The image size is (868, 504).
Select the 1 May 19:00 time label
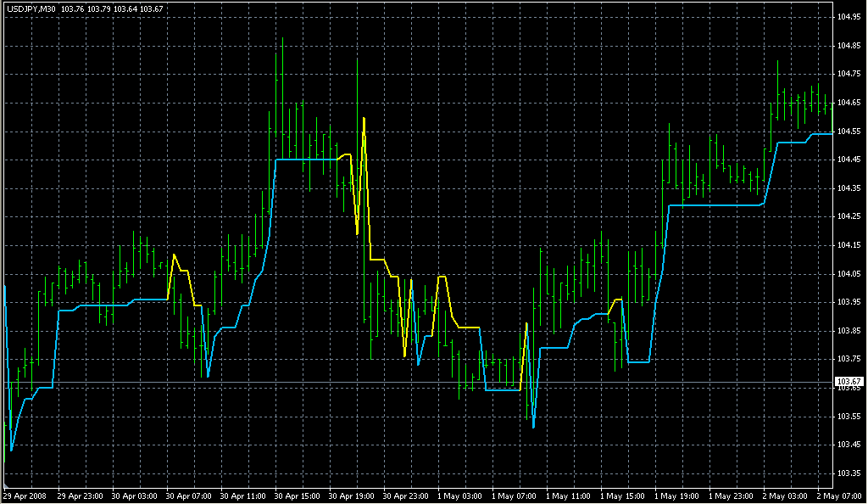[676, 496]
